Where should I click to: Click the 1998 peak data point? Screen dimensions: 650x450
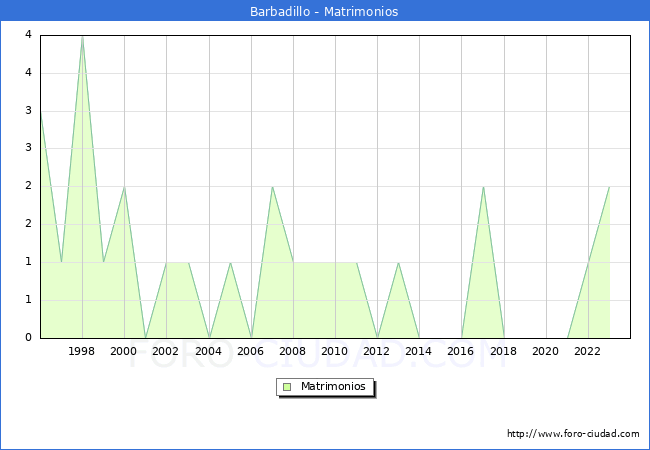(82, 37)
